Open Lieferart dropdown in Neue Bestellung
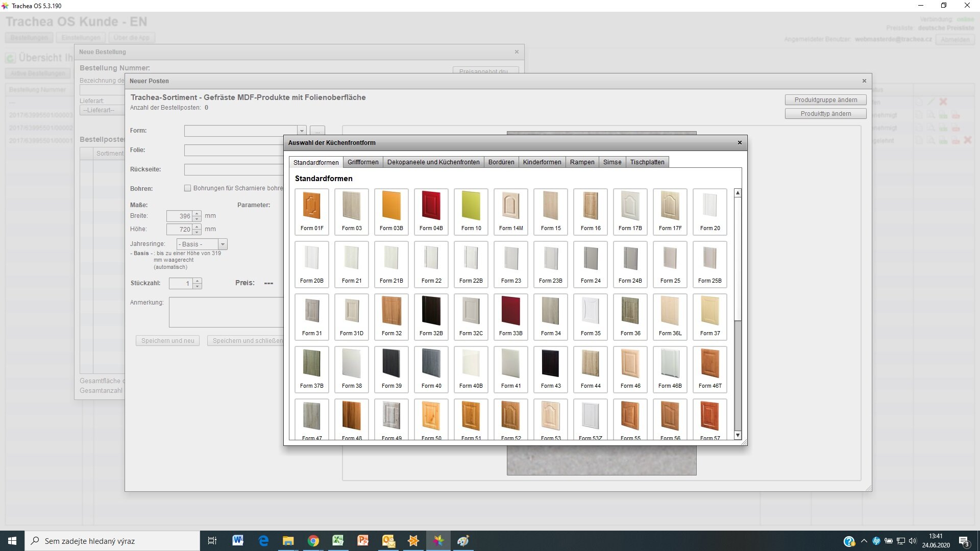Image resolution: width=980 pixels, height=551 pixels. (x=102, y=110)
